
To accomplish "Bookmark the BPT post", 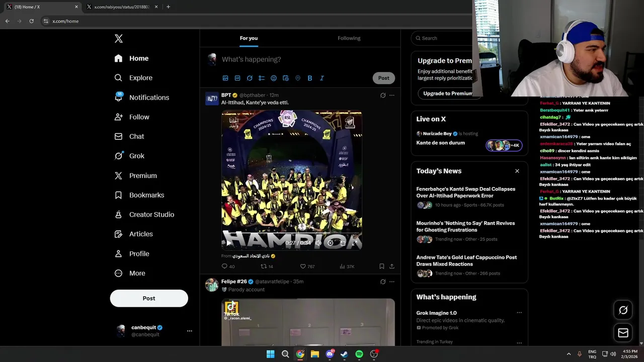I will [381, 266].
